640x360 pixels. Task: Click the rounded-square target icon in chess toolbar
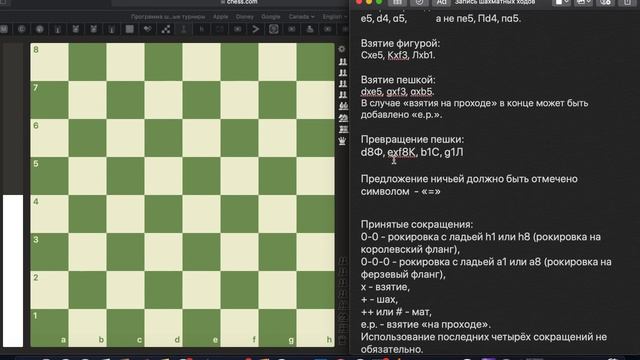273,29
